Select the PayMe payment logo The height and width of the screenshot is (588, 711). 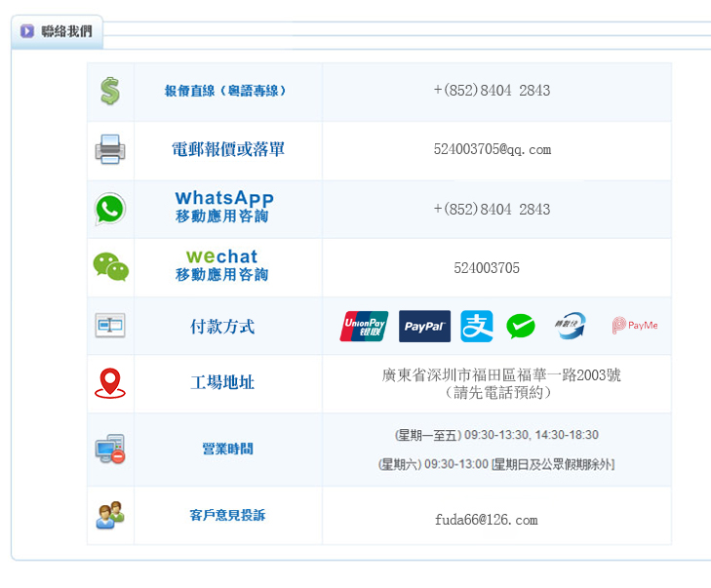635,325
